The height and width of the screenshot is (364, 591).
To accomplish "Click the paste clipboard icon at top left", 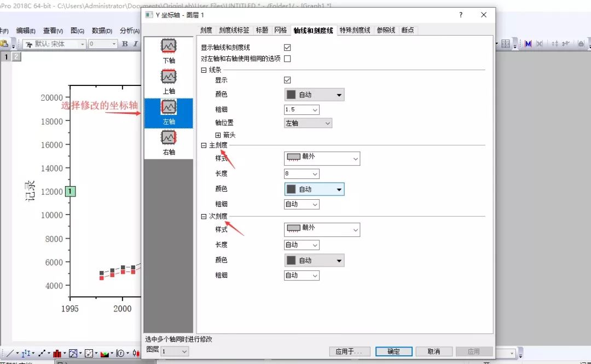I will click(x=4, y=44).
